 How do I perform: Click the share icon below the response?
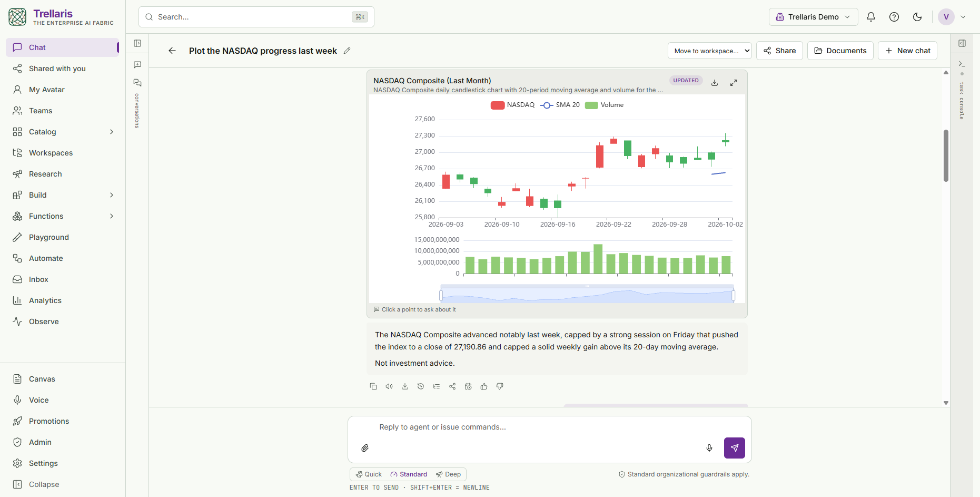pos(452,386)
